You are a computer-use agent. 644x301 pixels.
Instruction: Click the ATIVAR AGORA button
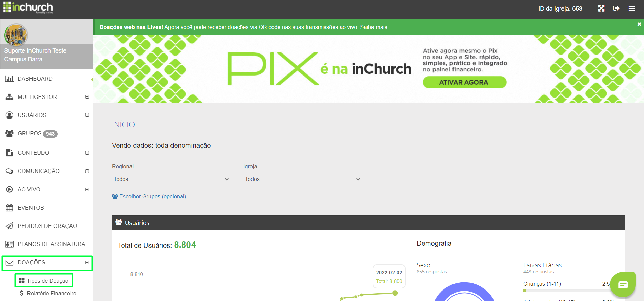(x=464, y=82)
